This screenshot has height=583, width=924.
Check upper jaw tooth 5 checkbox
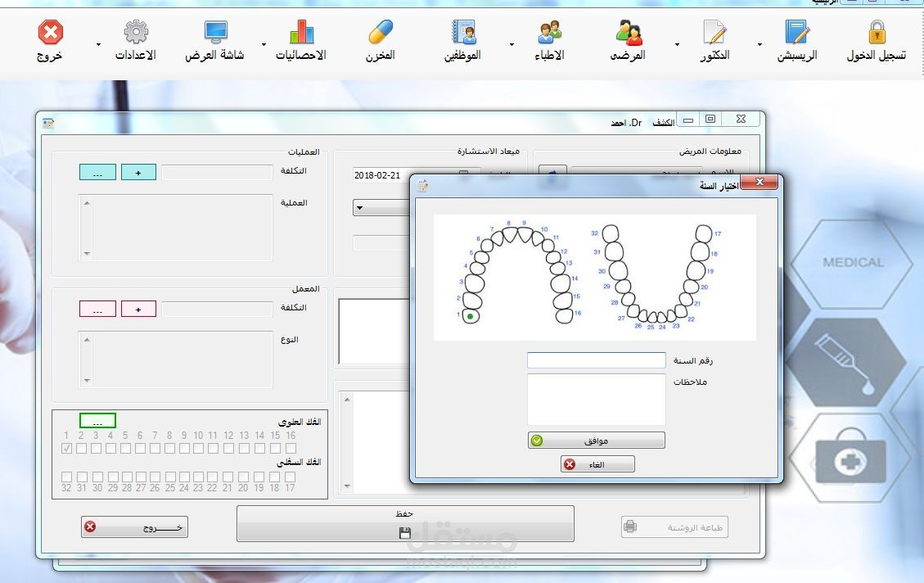125,449
